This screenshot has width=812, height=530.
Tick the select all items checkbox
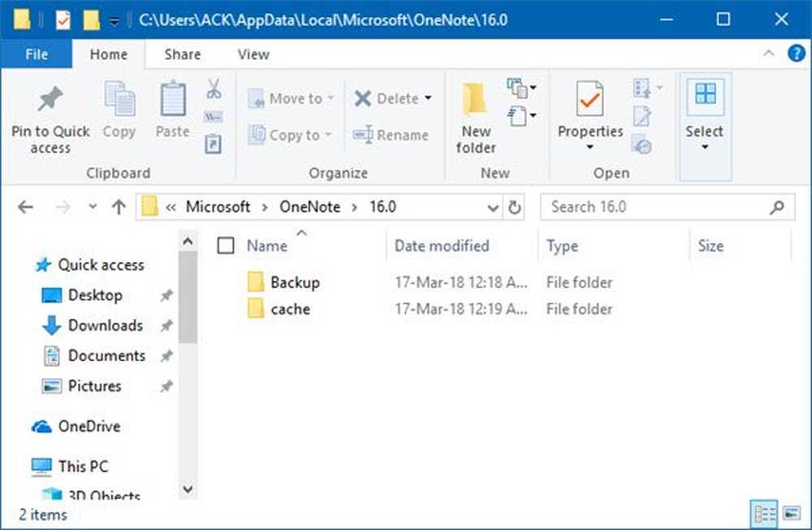[x=227, y=246]
